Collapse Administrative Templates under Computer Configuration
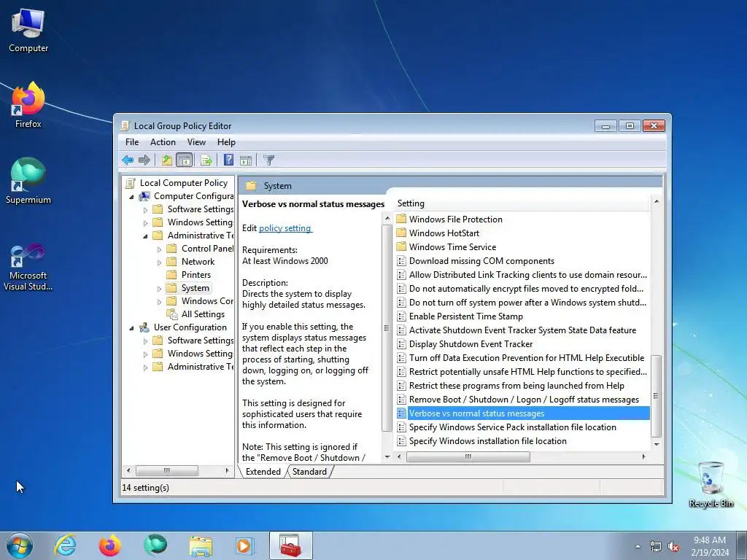747x560 pixels. [146, 236]
